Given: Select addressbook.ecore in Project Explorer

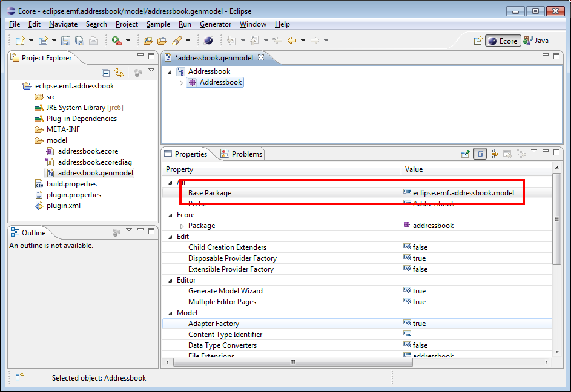Looking at the screenshot, I should coord(88,151).
